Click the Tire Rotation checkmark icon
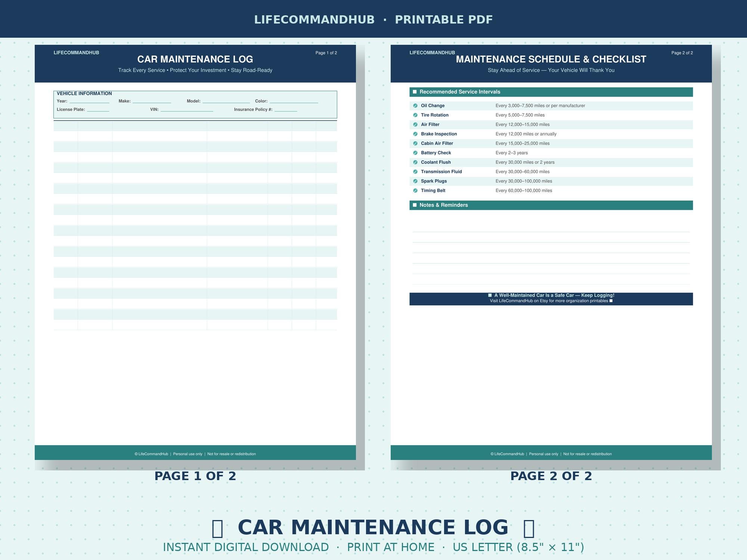The height and width of the screenshot is (560, 747). point(415,115)
